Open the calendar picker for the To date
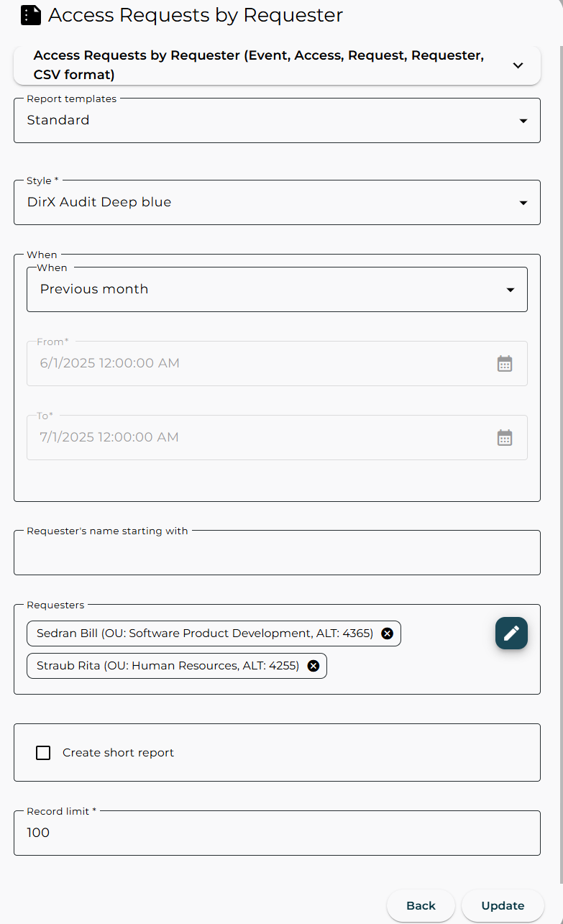This screenshot has width=563, height=924. (x=505, y=437)
